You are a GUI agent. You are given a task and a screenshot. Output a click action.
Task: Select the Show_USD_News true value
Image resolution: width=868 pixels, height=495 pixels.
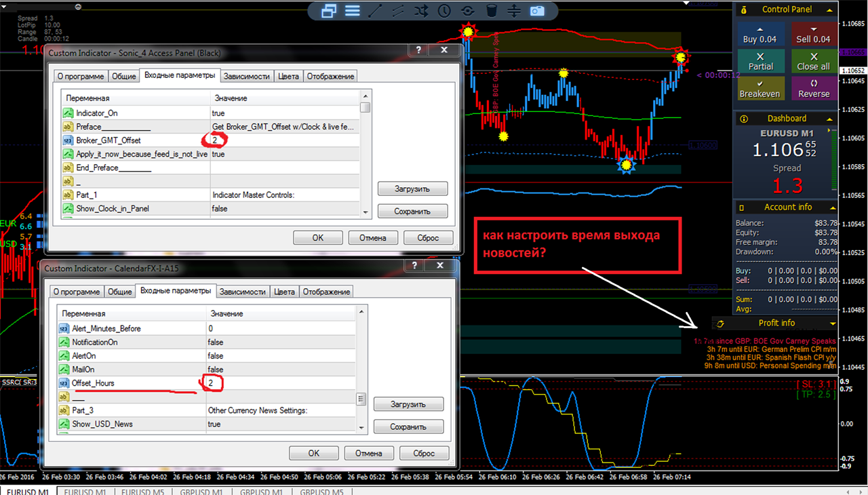[281, 424]
